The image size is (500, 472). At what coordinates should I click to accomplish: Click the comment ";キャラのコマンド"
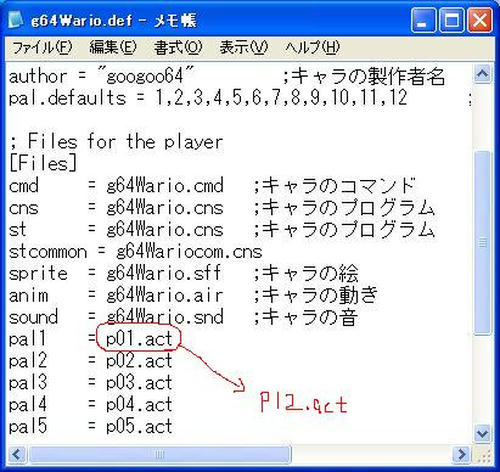pos(334,185)
